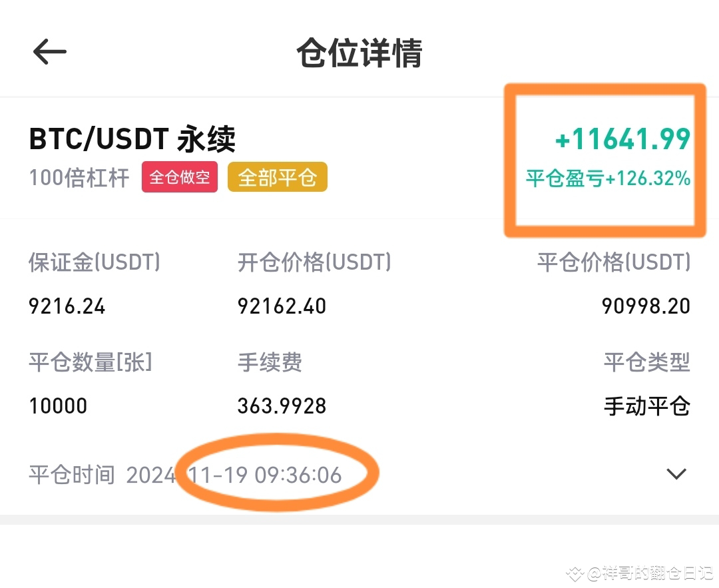This screenshot has width=719, height=588.
Task: Expand details with the chevron down arrow
Action: (676, 474)
